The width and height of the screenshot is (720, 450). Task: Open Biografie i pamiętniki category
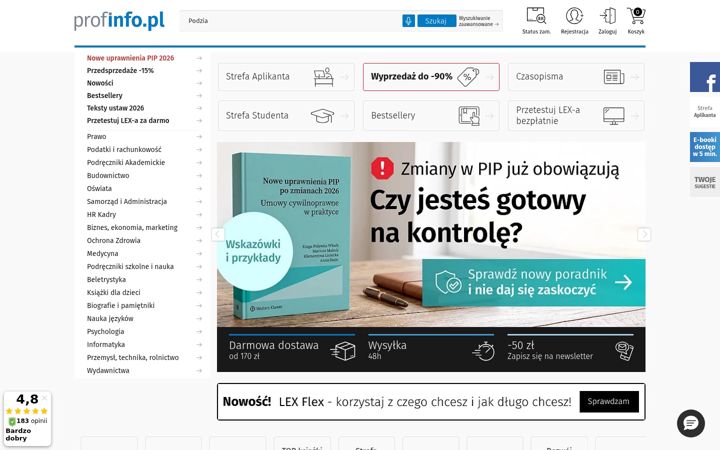point(121,305)
